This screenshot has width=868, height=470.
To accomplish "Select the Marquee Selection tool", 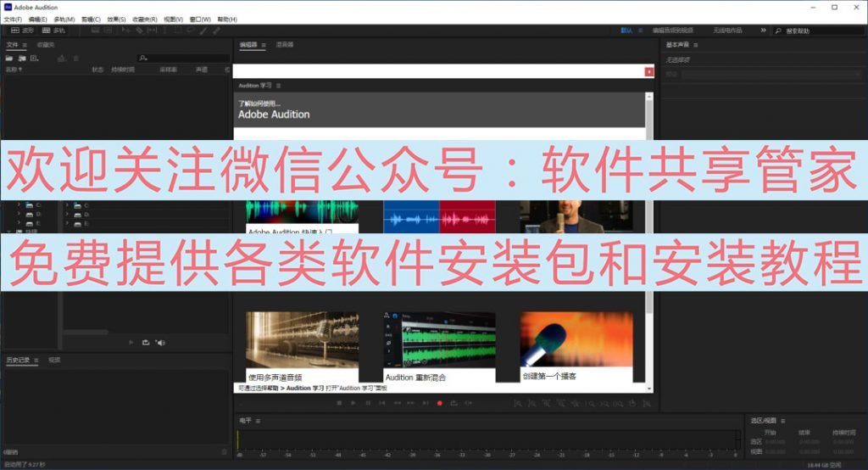I will pyautogui.click(x=178, y=31).
